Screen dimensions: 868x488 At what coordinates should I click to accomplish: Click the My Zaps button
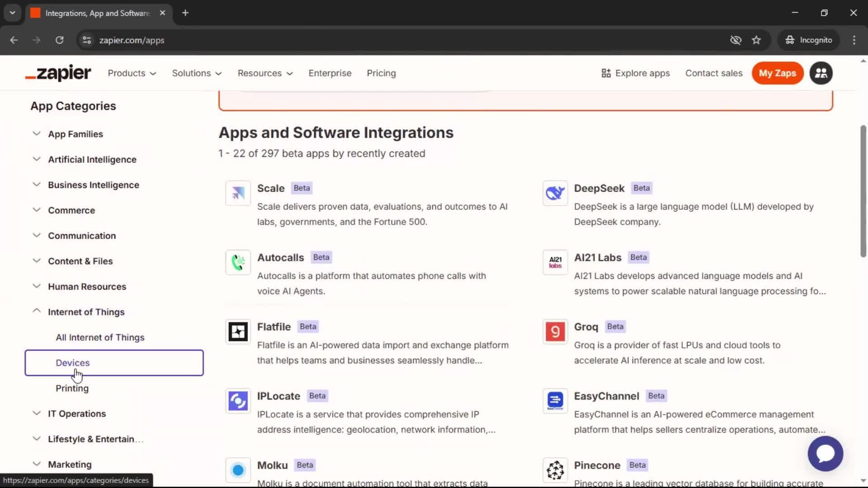click(778, 73)
